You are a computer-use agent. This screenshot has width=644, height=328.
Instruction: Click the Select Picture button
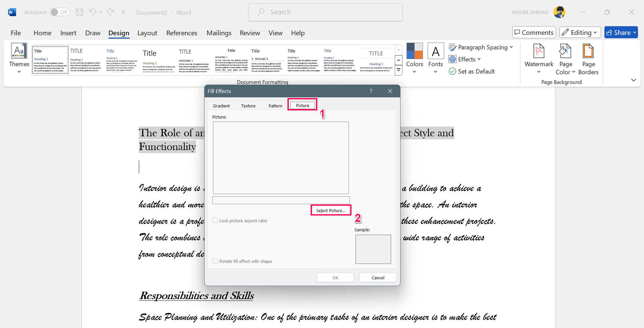331,210
